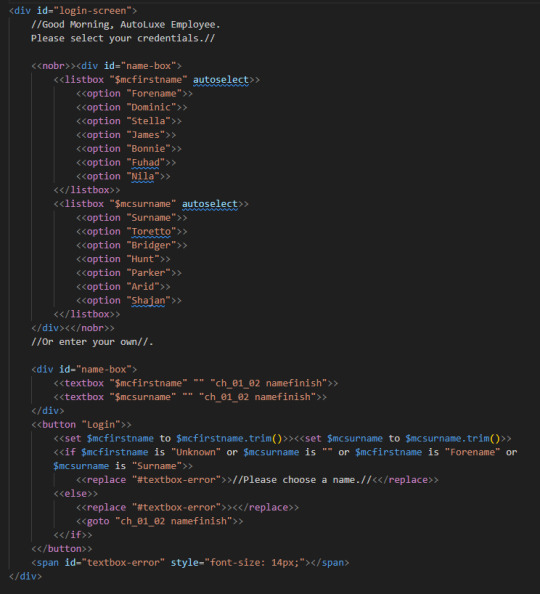The height and width of the screenshot is (594, 540).
Task: Click the option "Toretto" line
Action: click(131, 231)
